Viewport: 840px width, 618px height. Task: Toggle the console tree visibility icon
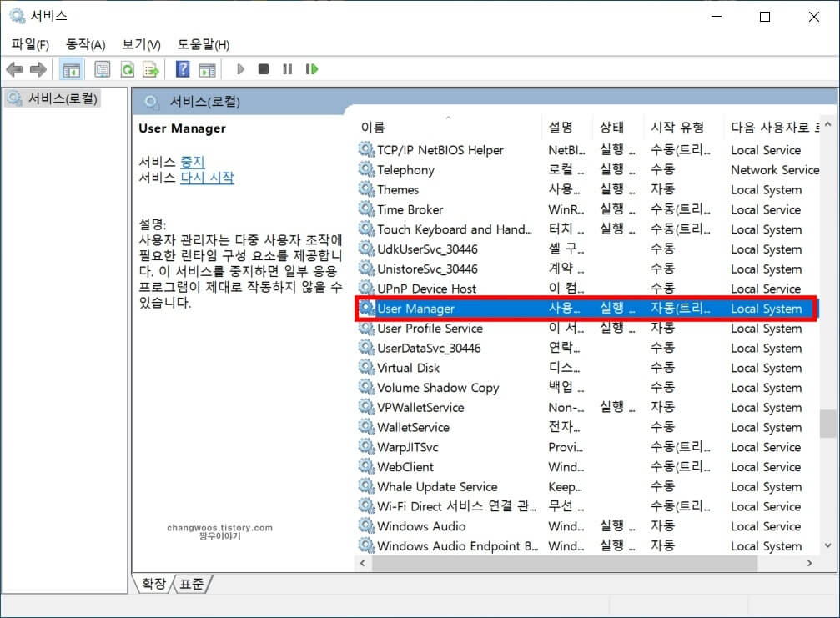[x=71, y=69]
